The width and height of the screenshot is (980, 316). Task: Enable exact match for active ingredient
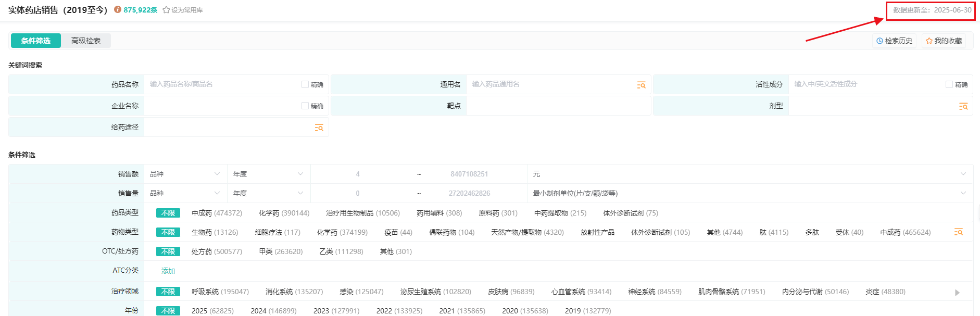coord(949,84)
